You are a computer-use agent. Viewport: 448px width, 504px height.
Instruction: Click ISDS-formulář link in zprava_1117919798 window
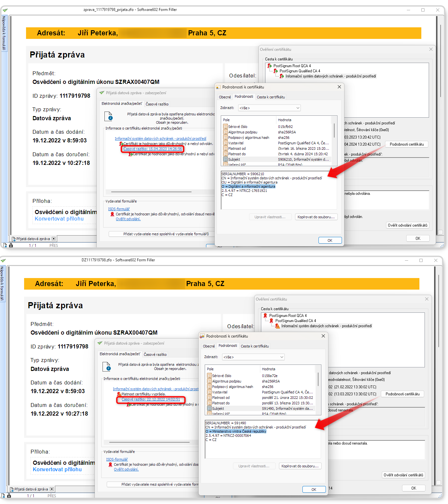(x=119, y=209)
